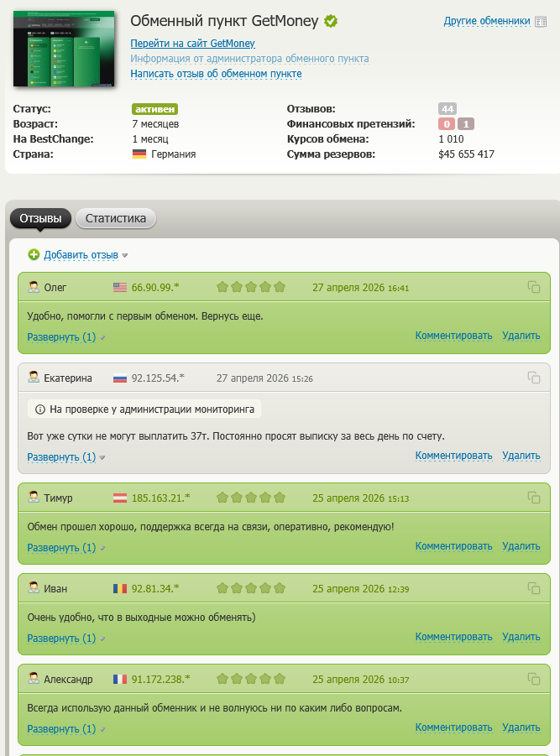Click the red claims badge showing 0

click(447, 124)
